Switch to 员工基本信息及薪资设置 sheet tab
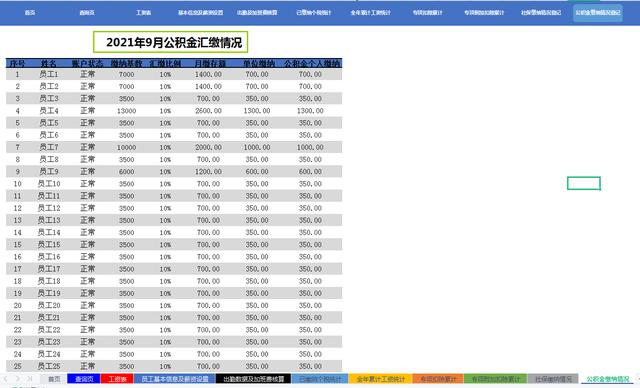Viewport: 640px width, 388px height. (174, 379)
